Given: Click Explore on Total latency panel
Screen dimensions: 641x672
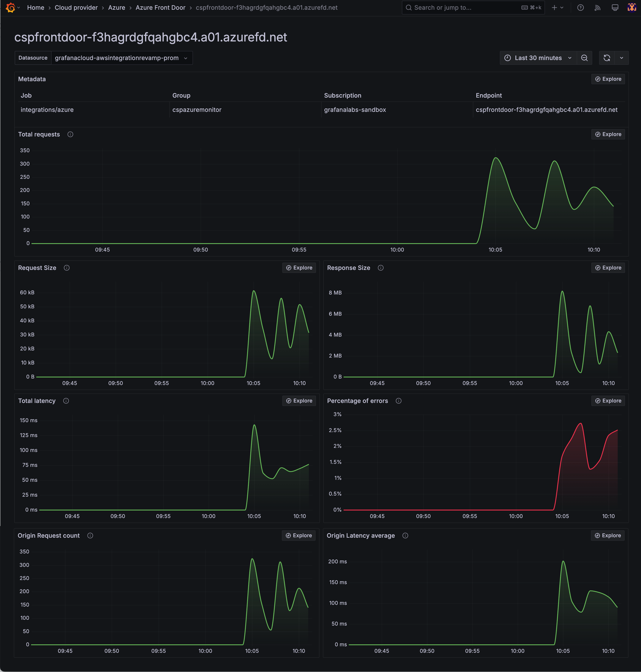Looking at the screenshot, I should [299, 401].
